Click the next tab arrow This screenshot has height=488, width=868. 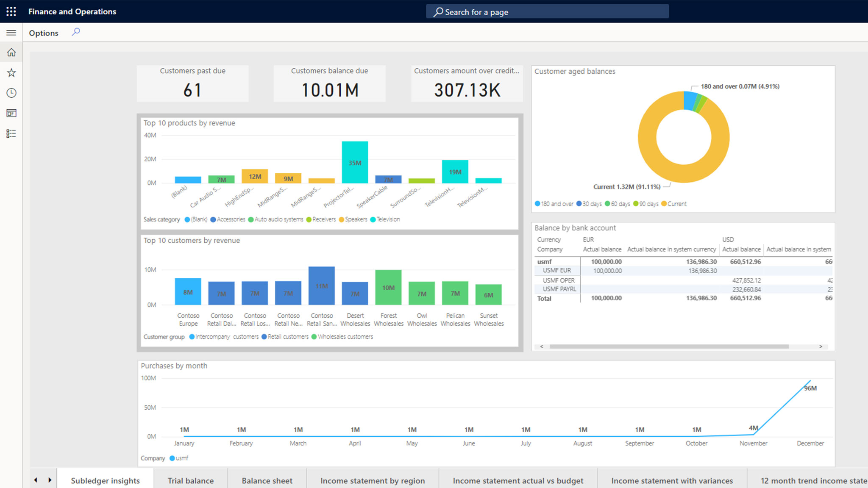[50, 480]
